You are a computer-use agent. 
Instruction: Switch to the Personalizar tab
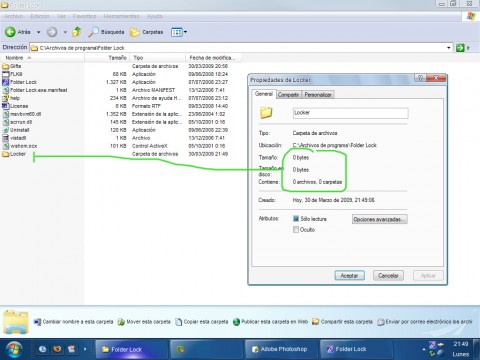click(x=318, y=95)
